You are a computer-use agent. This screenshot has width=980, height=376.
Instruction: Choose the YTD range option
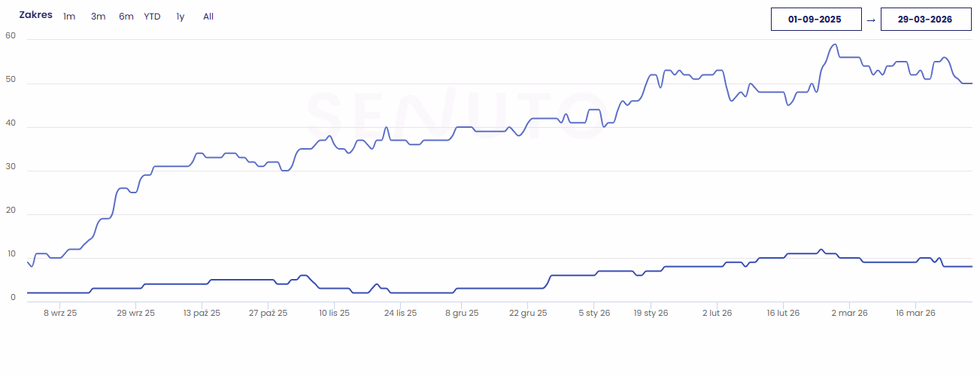[x=152, y=17]
